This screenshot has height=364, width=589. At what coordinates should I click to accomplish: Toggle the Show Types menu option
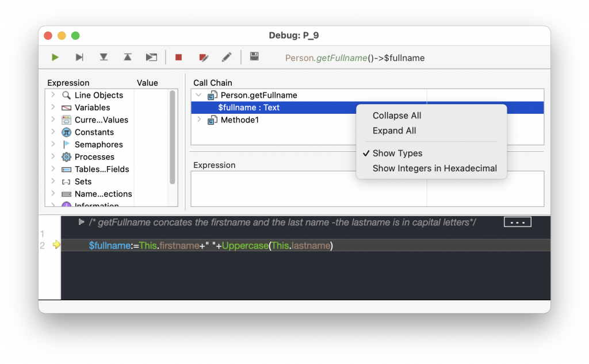pyautogui.click(x=397, y=154)
